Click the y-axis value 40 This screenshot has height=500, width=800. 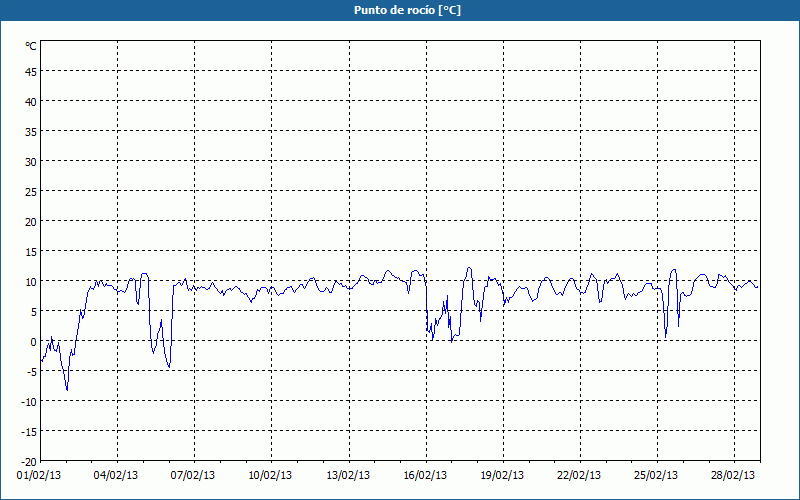click(x=31, y=102)
